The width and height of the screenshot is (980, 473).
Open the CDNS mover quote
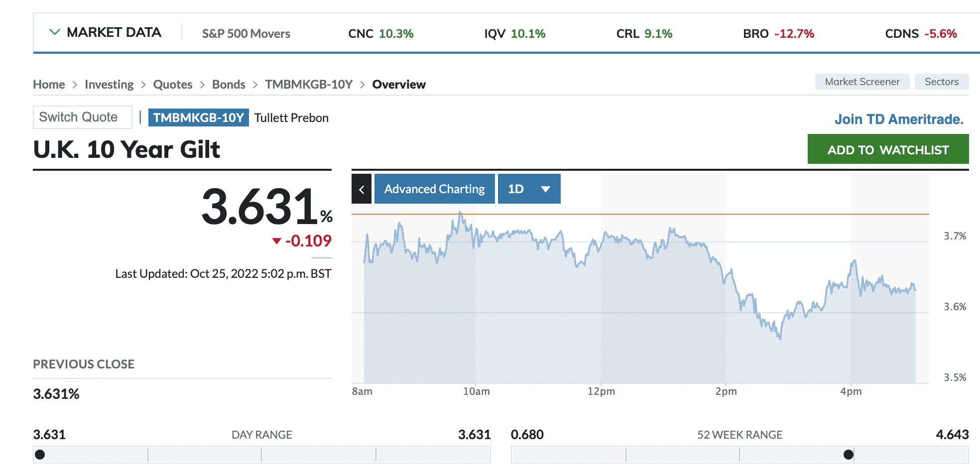coord(921,34)
